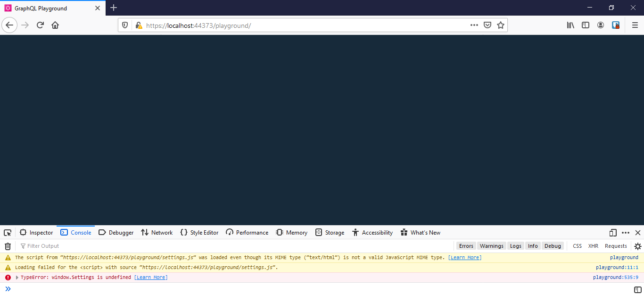Open the page actions ellipsis menu
Viewport: 644px width, 295px height.
point(474,25)
